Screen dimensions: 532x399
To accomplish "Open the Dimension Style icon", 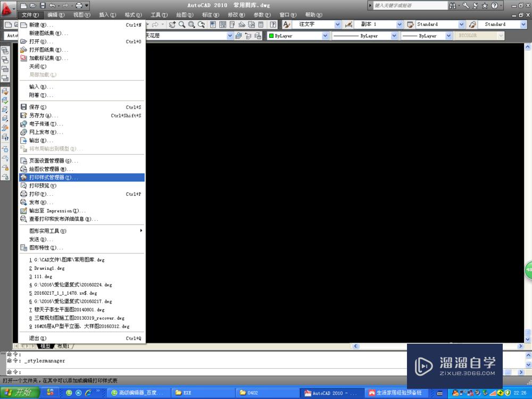I will [348, 24].
